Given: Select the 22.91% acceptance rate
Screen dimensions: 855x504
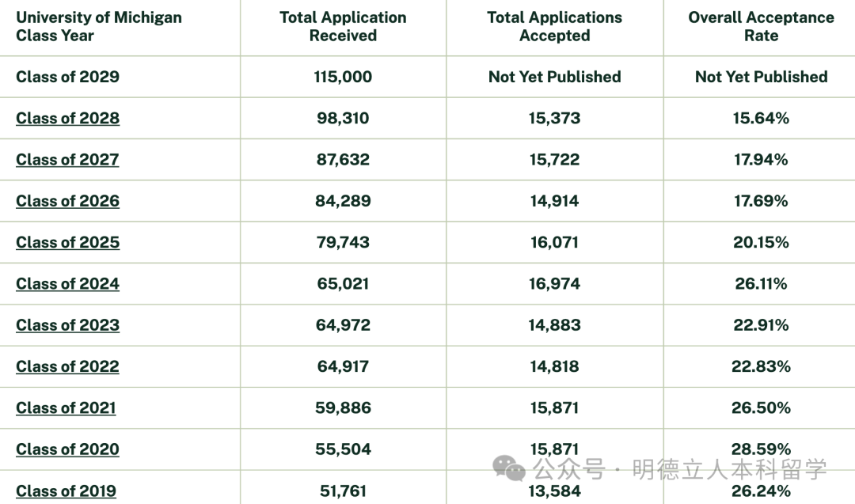Looking at the screenshot, I should [x=762, y=325].
